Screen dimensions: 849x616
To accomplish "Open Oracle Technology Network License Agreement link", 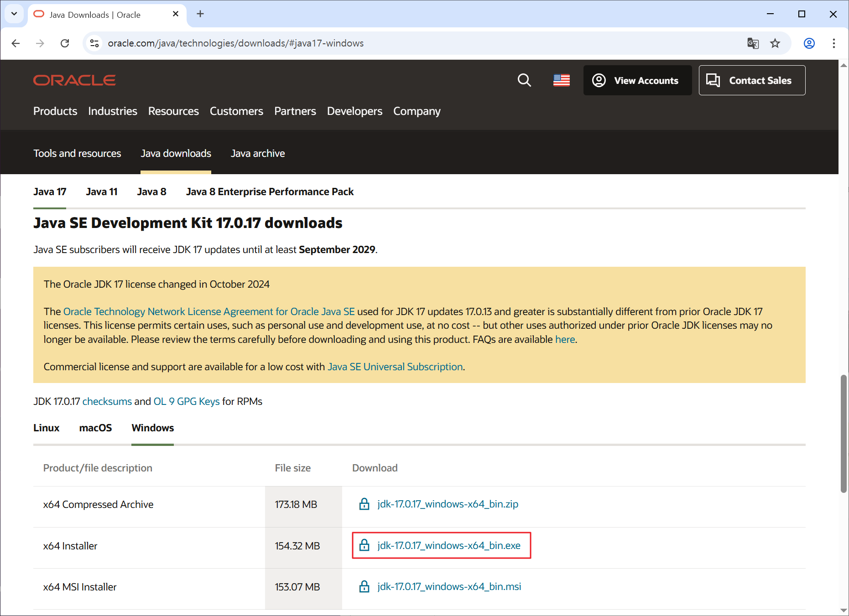I will click(x=209, y=312).
